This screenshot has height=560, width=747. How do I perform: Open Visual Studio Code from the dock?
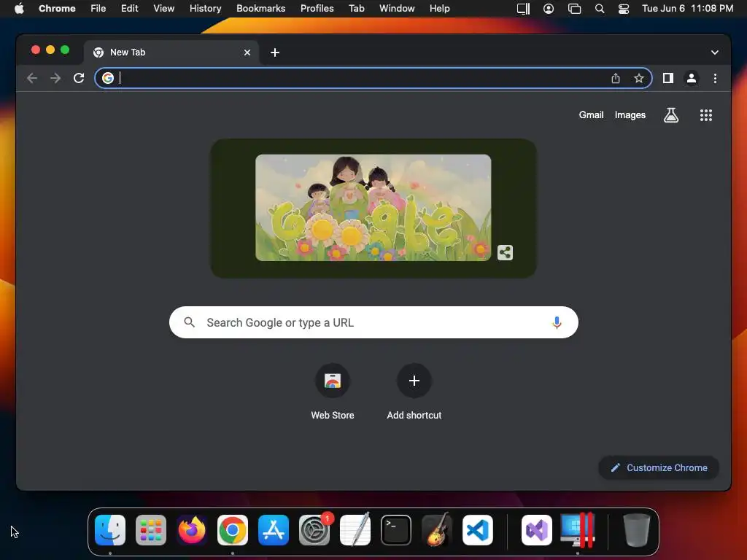point(478,530)
